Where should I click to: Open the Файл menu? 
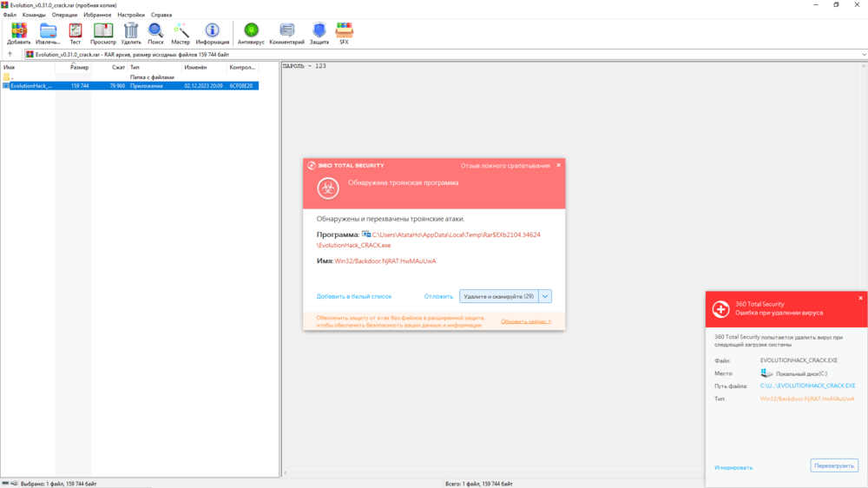click(x=10, y=15)
